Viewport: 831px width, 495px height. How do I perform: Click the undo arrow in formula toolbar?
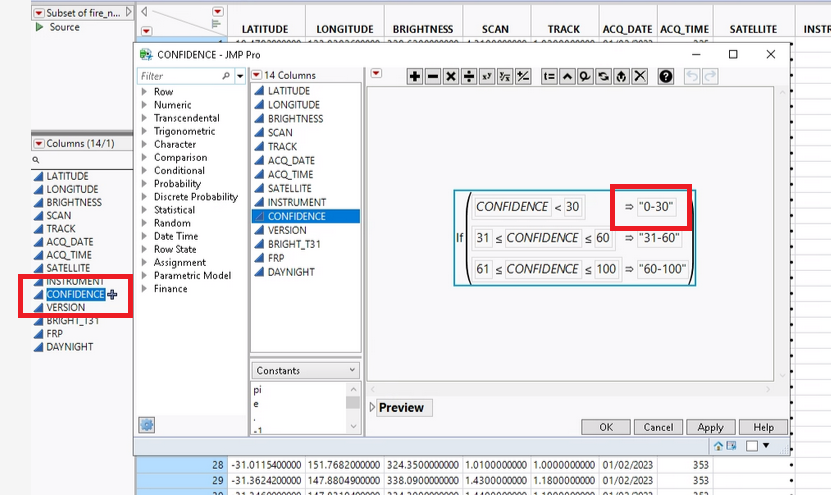(692, 76)
